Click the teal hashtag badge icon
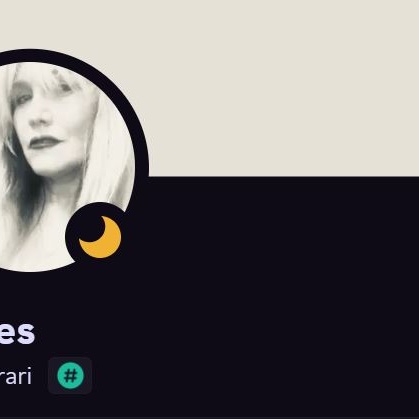Image resolution: width=419 pixels, height=419 pixels. pyautogui.click(x=70, y=376)
